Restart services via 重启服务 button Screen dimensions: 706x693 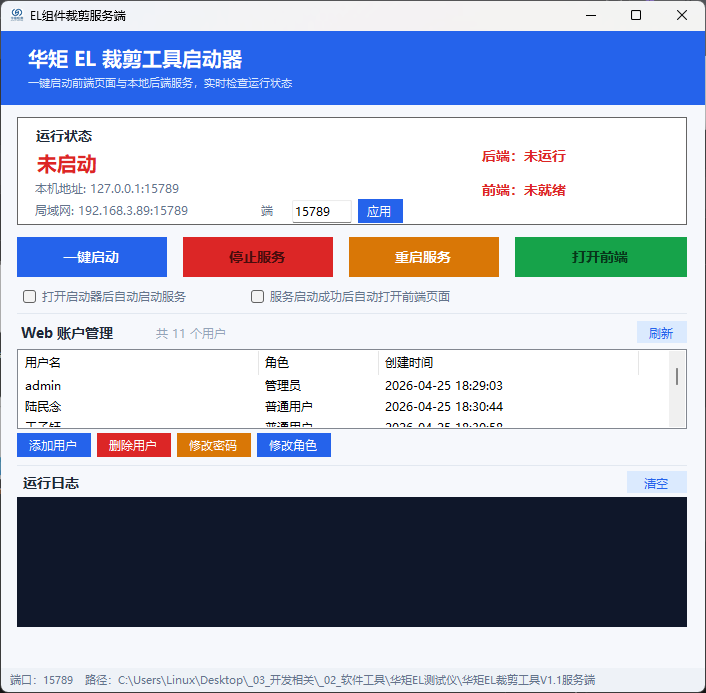424,257
